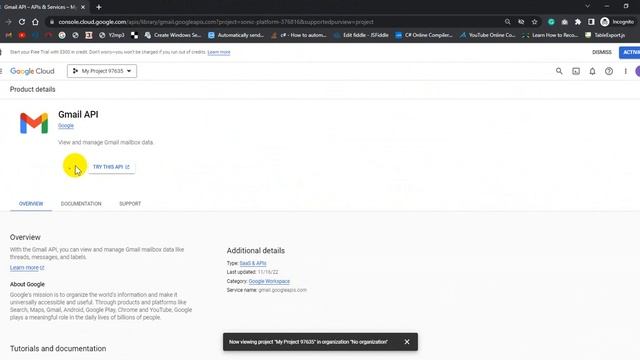Image resolution: width=640 pixels, height=360 pixels.
Task: Open the SaaS & APIs type link
Action: point(253,263)
